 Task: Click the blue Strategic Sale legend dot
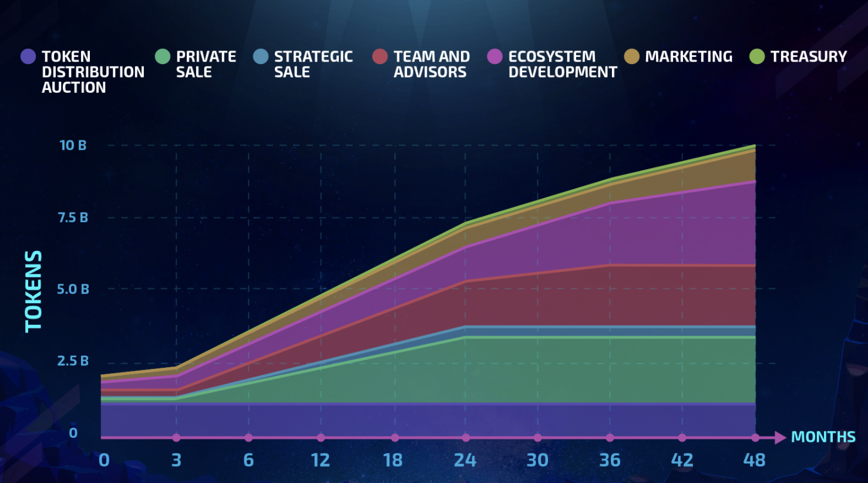[x=261, y=56]
